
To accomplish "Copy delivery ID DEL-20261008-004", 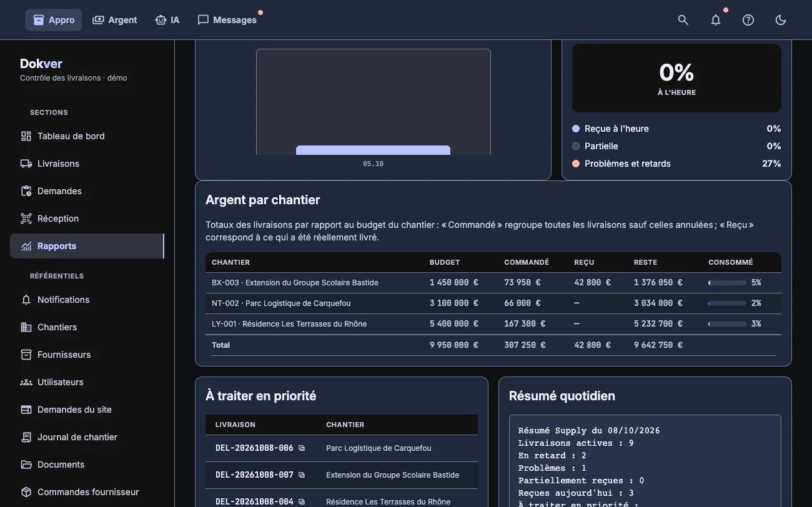I will click(x=302, y=502).
